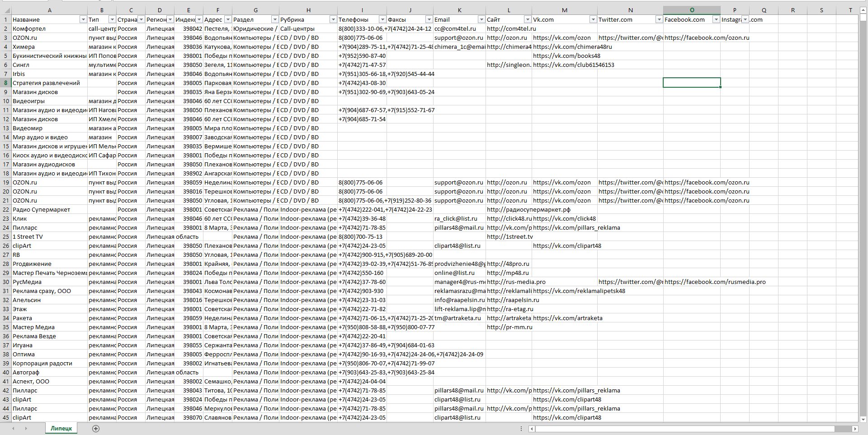Viewport: 868px width, 435px height.
Task: Open filter dropdown for Рубрика column
Action: pos(333,19)
